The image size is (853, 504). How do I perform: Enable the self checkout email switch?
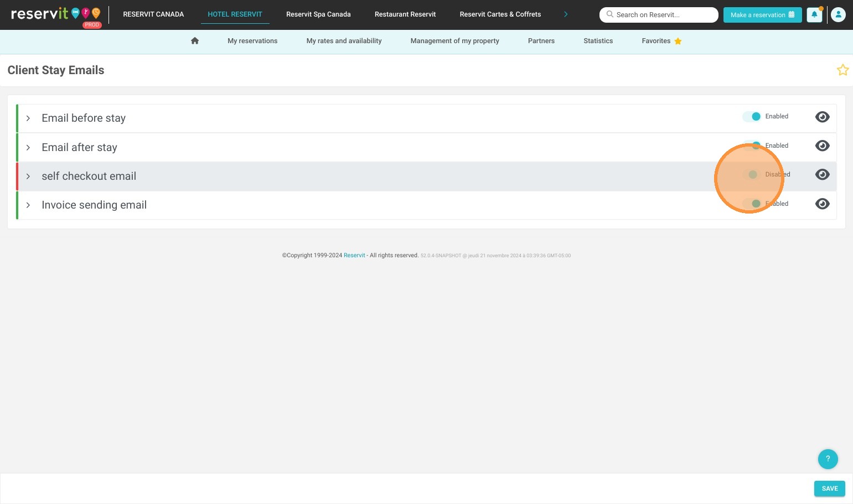coord(752,174)
